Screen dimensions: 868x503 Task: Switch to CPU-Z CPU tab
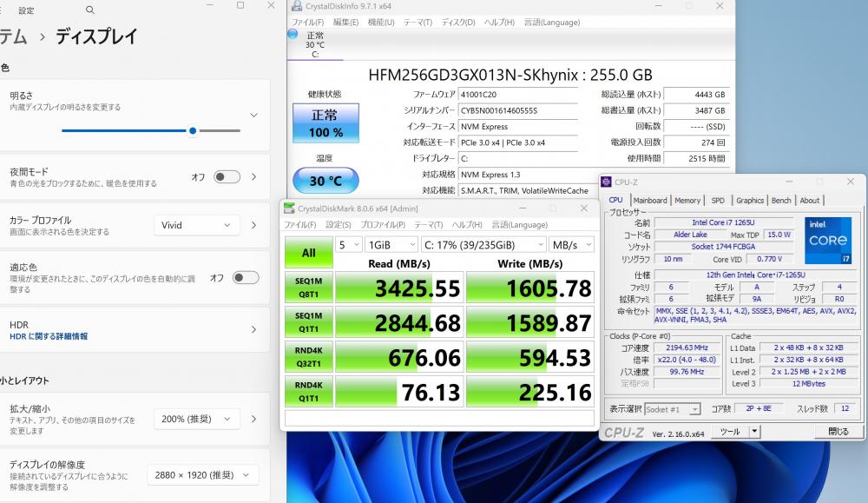615,200
